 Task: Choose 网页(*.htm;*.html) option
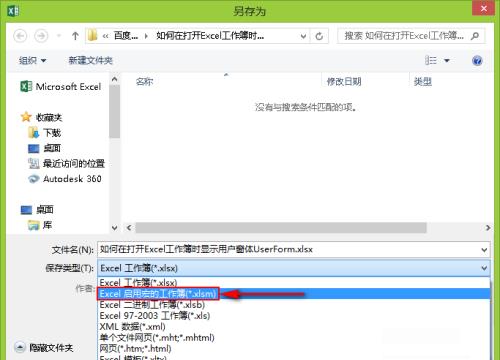(294, 349)
